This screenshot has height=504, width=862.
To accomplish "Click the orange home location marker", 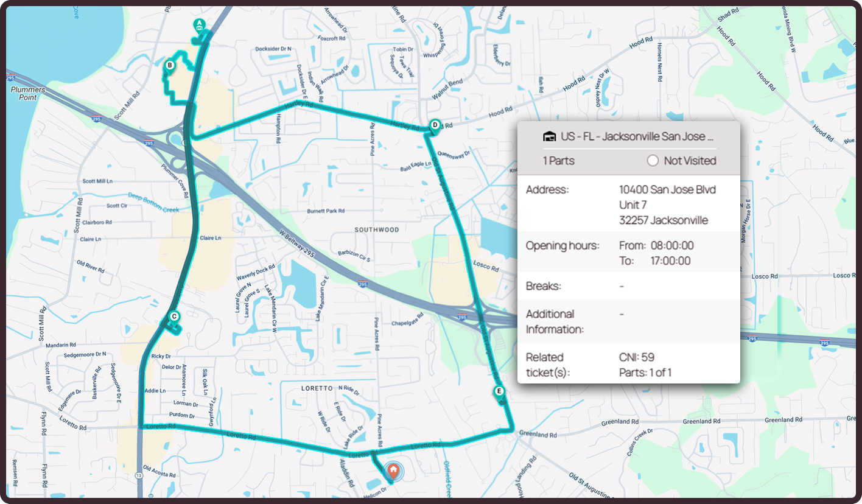I will point(394,470).
